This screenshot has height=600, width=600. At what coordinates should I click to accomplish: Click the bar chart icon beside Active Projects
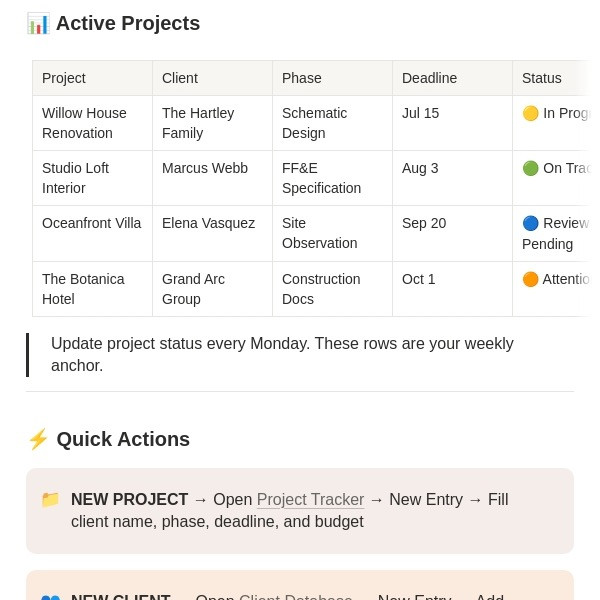(x=38, y=23)
